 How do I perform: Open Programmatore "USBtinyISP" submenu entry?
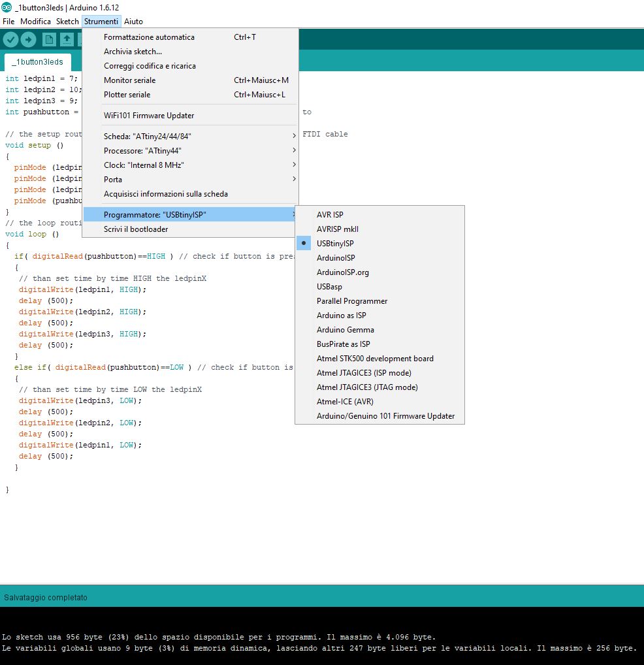(x=190, y=215)
